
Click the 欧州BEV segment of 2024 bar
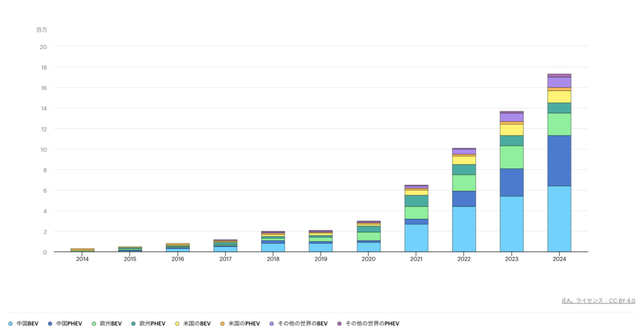pos(559,124)
